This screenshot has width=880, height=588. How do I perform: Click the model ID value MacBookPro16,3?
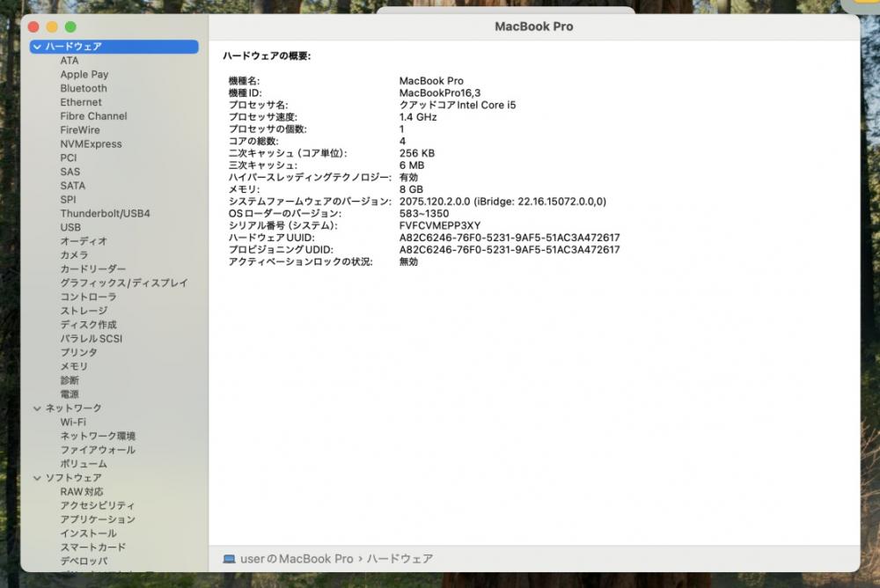pyautogui.click(x=440, y=93)
